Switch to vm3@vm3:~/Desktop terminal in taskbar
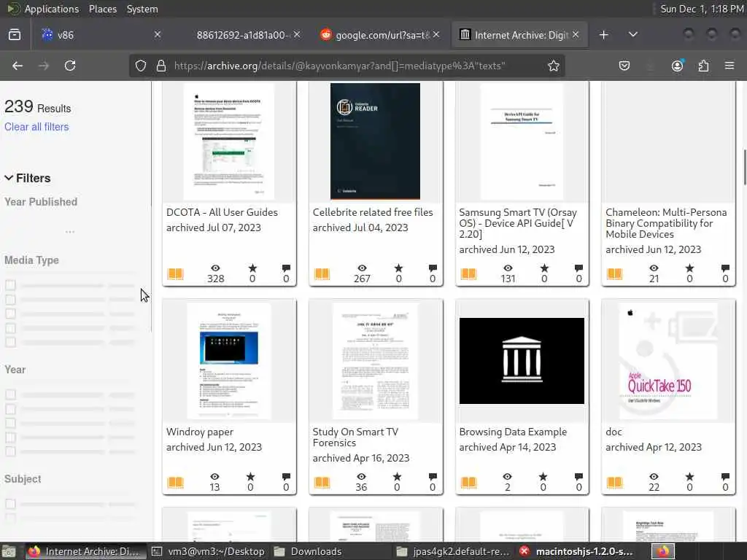Viewport: 747px width, 560px height. pos(209,551)
